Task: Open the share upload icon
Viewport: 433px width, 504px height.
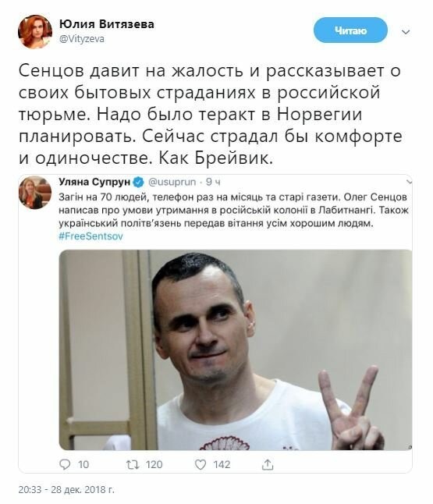Action: [268, 464]
